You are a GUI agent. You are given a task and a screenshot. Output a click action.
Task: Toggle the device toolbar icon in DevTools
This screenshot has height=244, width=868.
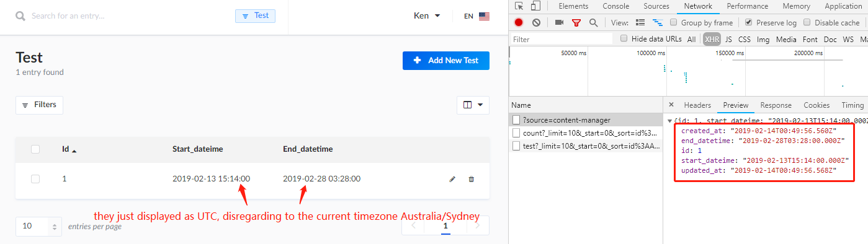(x=535, y=6)
